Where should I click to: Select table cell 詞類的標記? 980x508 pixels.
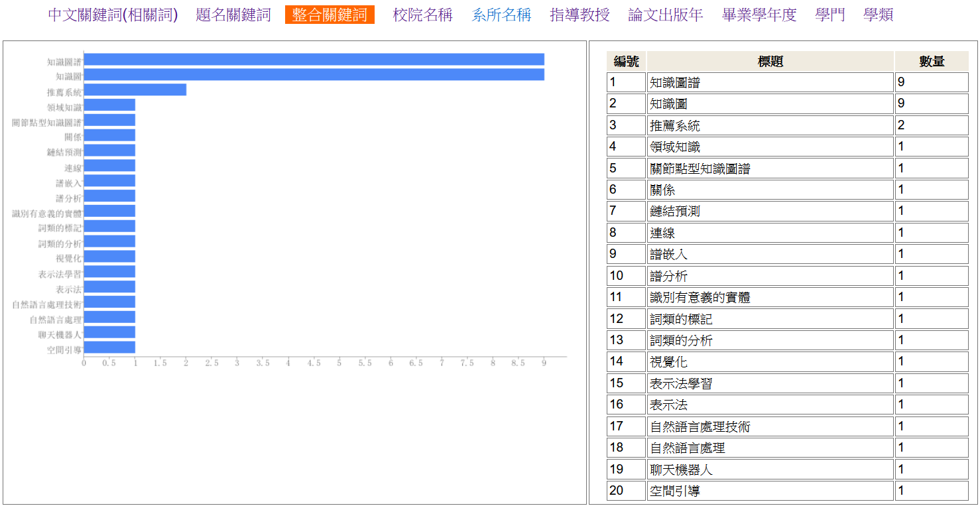pyautogui.click(x=770, y=319)
